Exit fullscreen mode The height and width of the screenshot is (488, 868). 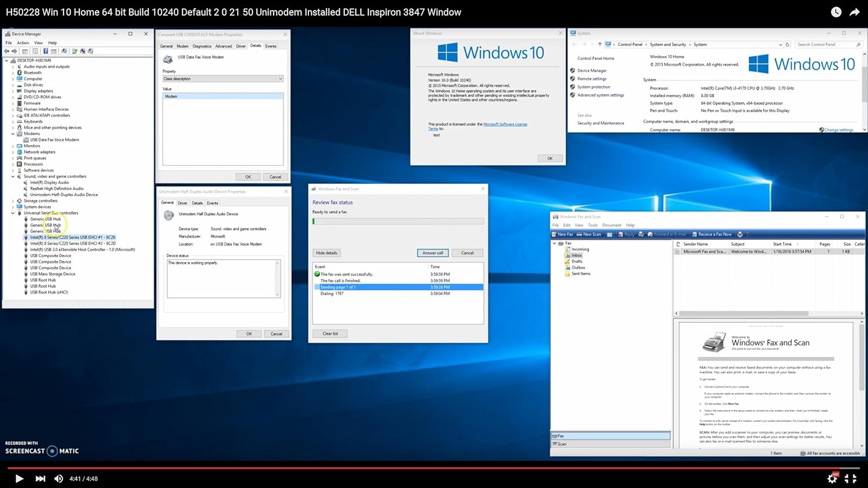tap(850, 478)
